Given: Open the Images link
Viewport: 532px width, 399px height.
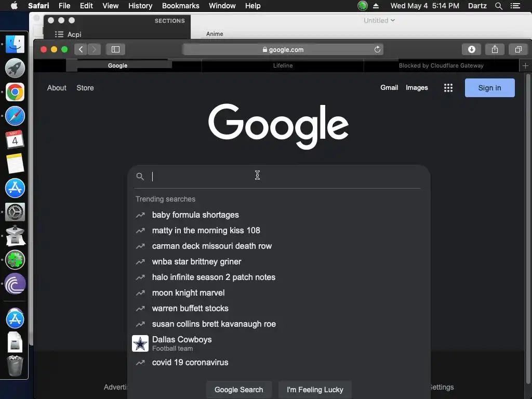Looking at the screenshot, I should (417, 87).
